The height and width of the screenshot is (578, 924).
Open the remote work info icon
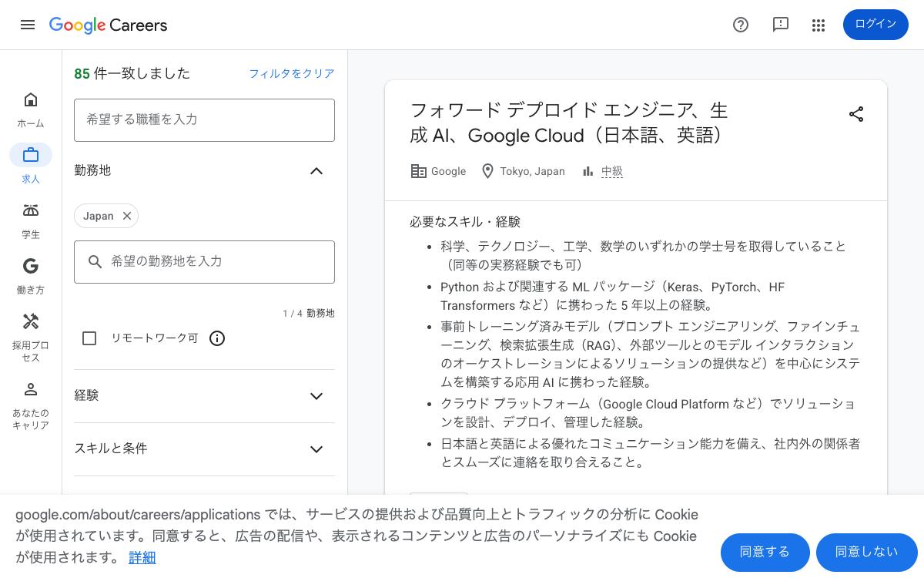217,338
